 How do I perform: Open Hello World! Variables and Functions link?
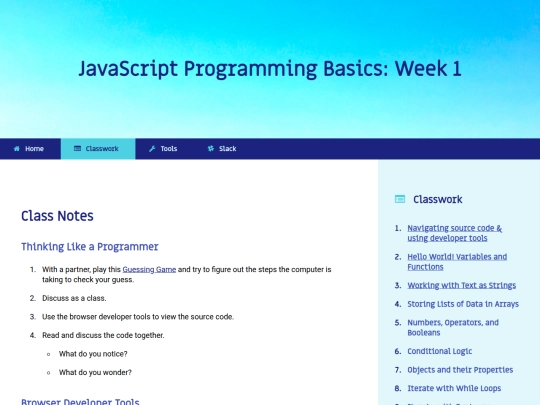(x=457, y=262)
